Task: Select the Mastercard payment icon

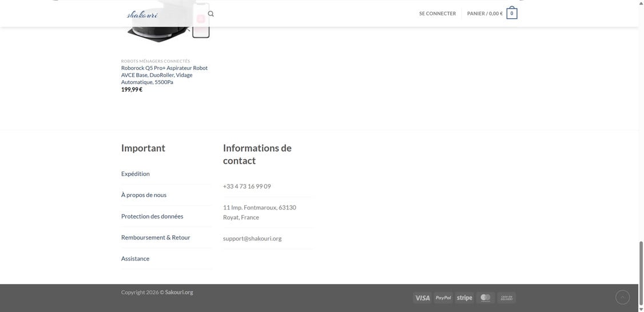Action: click(486, 298)
